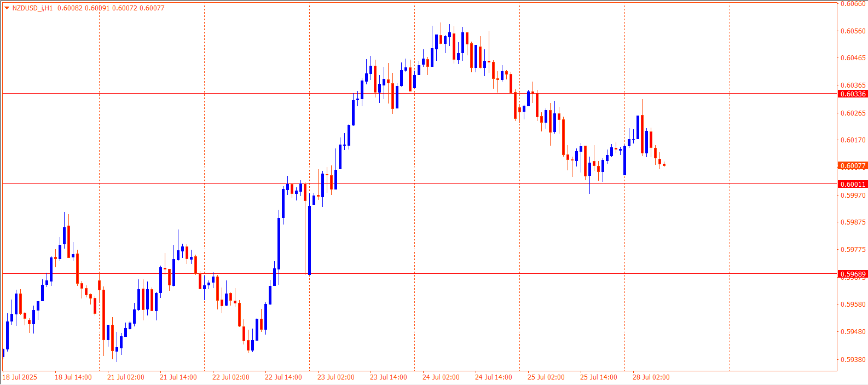
Task: Click the 0.60336 price tag on the axis
Action: click(853, 94)
